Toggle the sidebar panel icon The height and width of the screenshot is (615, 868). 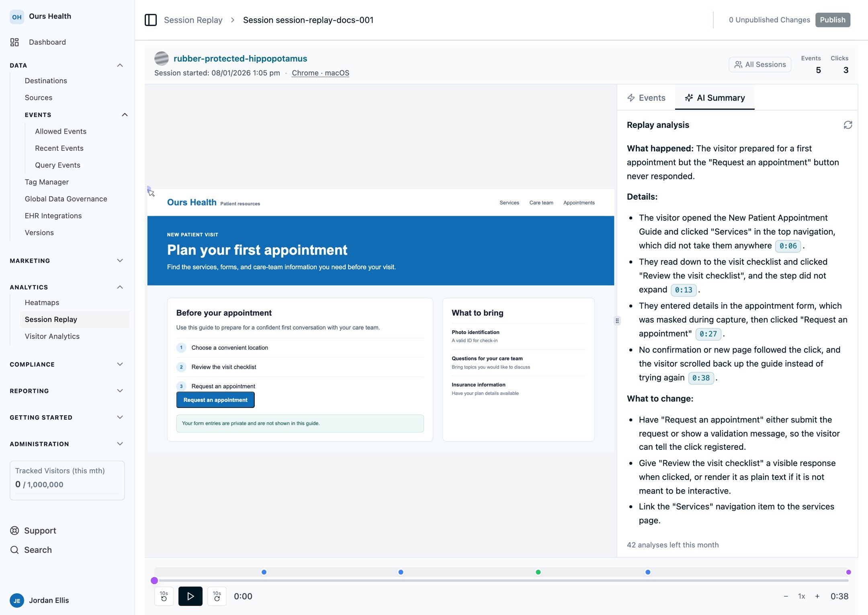[151, 20]
